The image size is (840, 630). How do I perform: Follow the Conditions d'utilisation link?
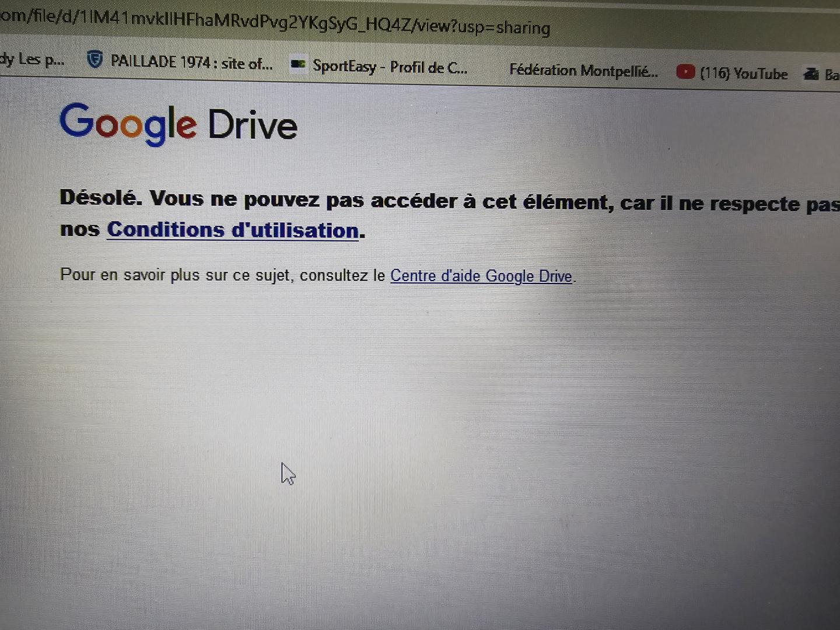coord(233,230)
